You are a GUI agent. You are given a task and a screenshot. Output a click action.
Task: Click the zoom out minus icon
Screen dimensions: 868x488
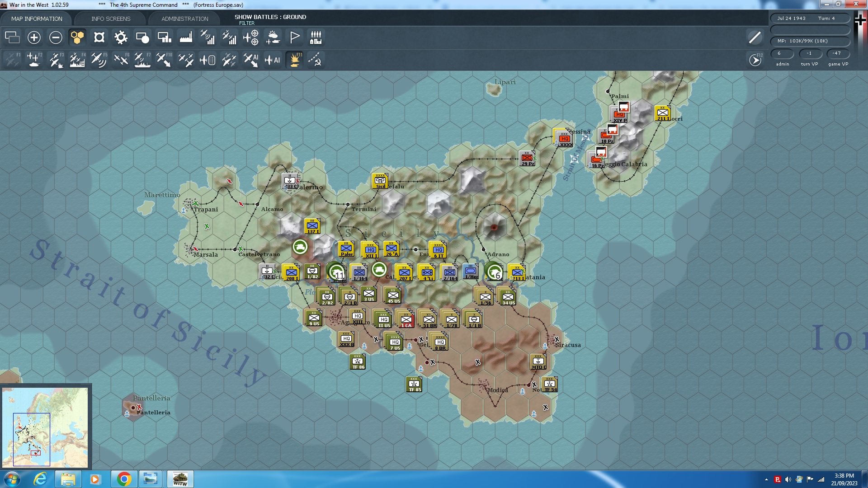coord(56,38)
